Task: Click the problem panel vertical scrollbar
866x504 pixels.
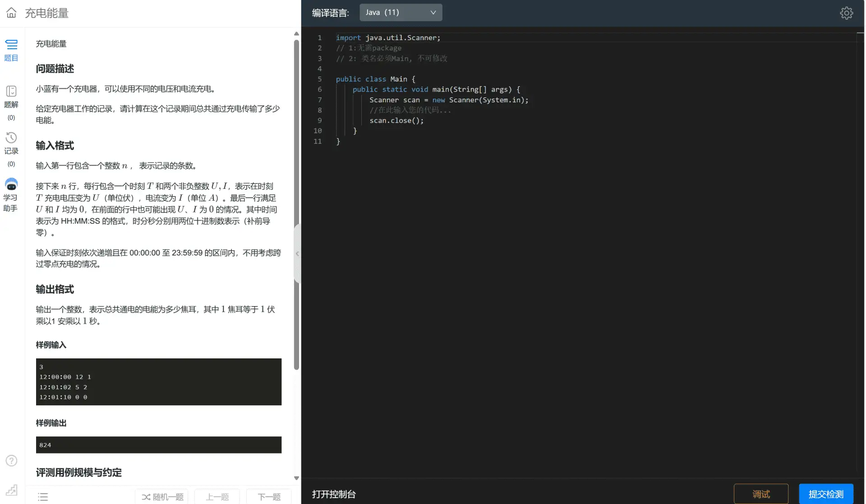Action: 296,205
